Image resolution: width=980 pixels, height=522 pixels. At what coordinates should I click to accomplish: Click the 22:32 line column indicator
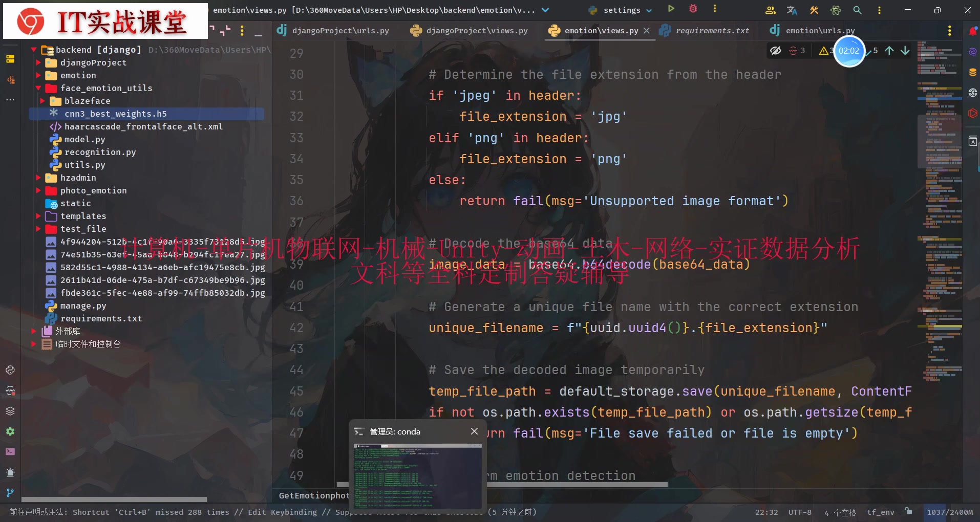coord(766,512)
